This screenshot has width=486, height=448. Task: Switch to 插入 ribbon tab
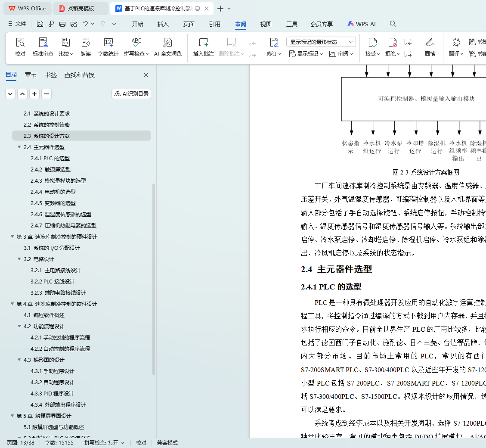click(163, 24)
